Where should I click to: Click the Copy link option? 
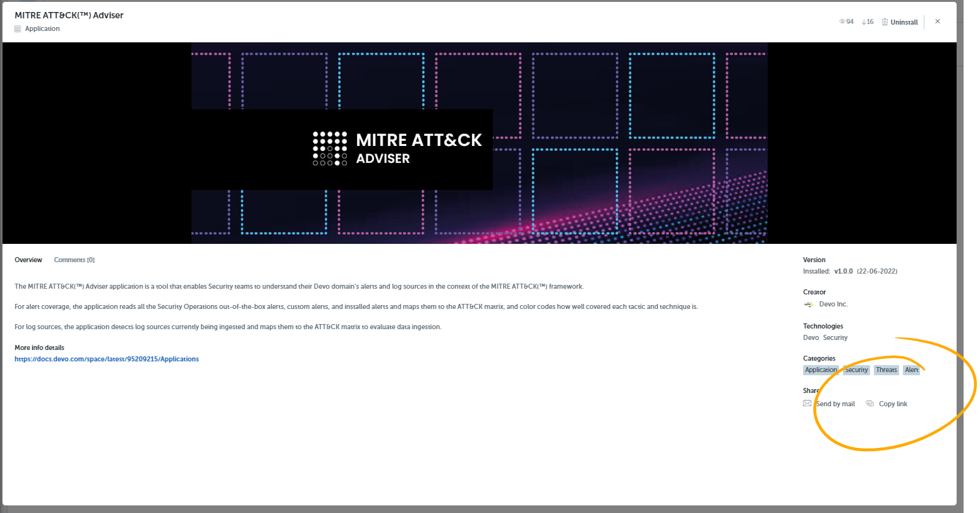pos(893,404)
